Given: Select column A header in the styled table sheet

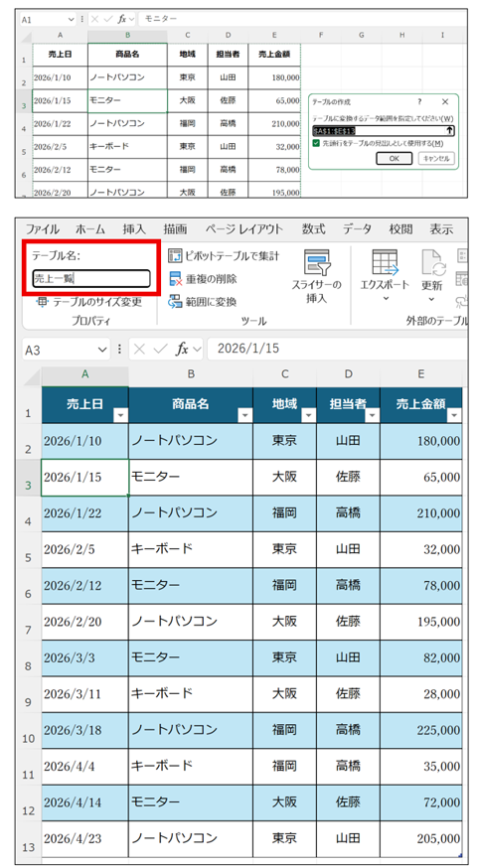Looking at the screenshot, I should tap(84, 374).
